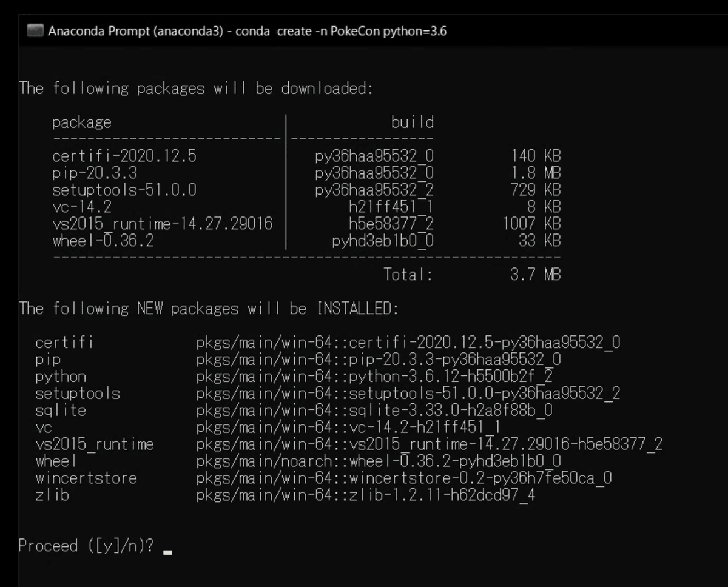Click the pkgs/main/win-64::vs2015_runtime package path
The width and height of the screenshot is (728, 587).
pyautogui.click(x=430, y=444)
